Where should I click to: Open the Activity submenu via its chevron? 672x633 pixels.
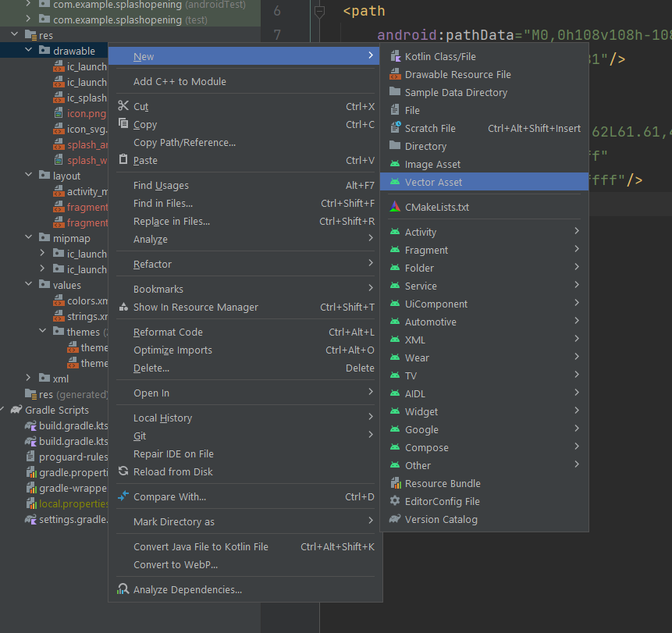(576, 232)
